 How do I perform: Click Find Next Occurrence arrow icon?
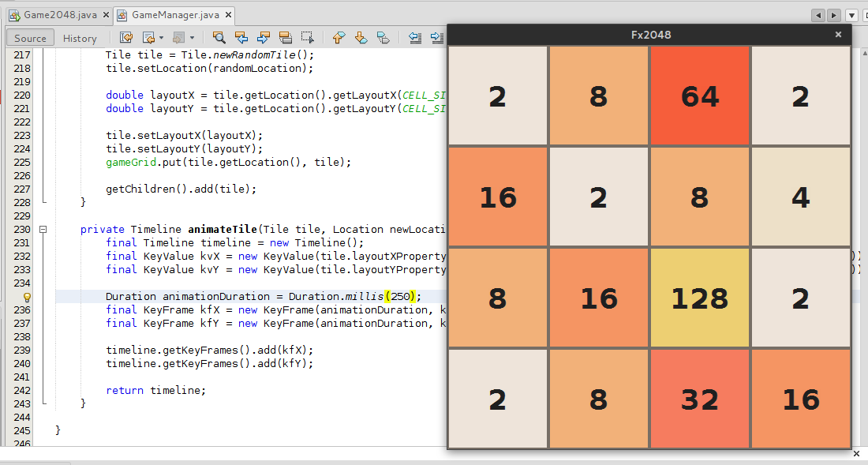tap(264, 38)
